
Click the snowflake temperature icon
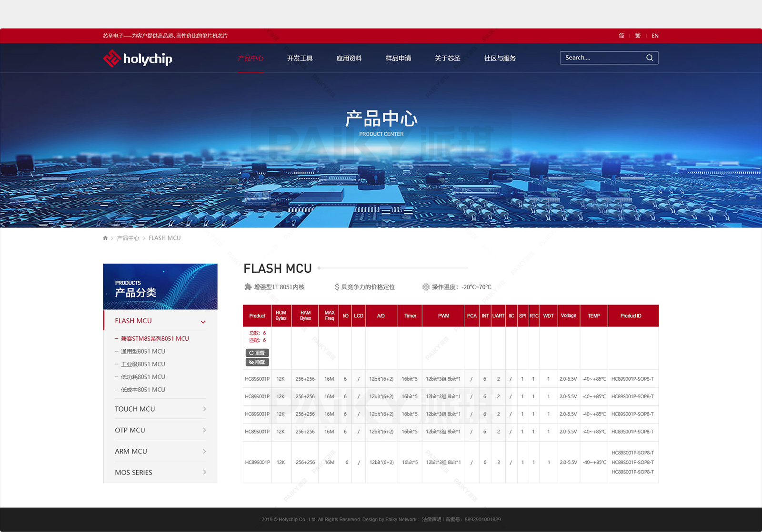click(426, 287)
